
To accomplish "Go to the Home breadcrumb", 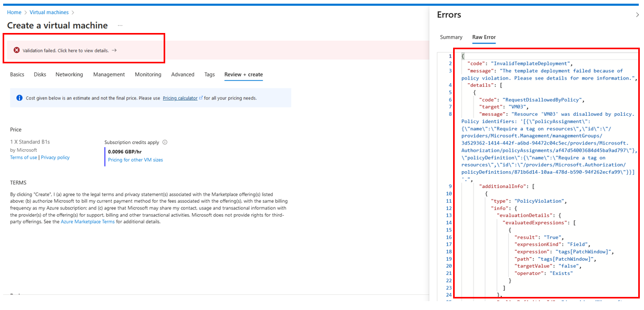I will click(x=14, y=12).
